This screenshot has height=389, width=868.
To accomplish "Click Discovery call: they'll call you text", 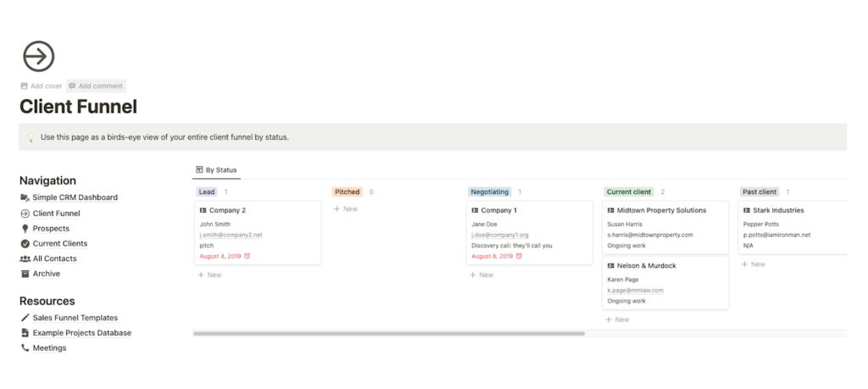I will coord(512,245).
